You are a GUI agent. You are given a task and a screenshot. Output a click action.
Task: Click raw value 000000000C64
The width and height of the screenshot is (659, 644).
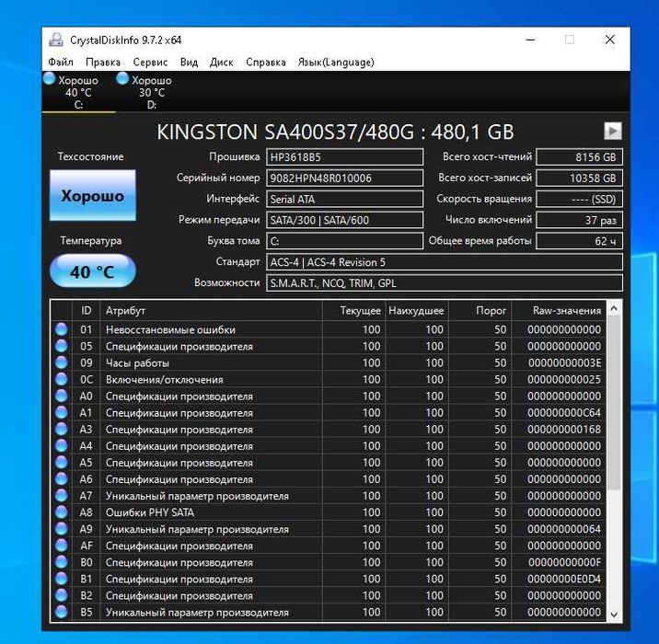(564, 412)
